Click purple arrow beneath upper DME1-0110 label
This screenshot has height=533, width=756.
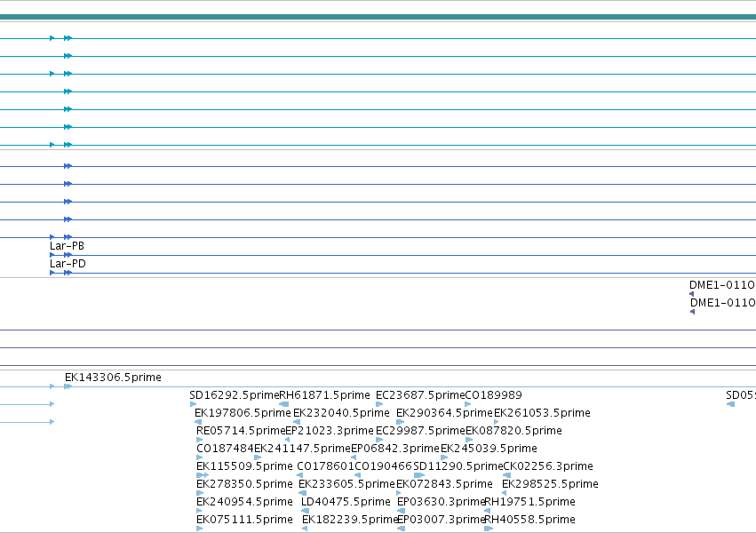[692, 294]
